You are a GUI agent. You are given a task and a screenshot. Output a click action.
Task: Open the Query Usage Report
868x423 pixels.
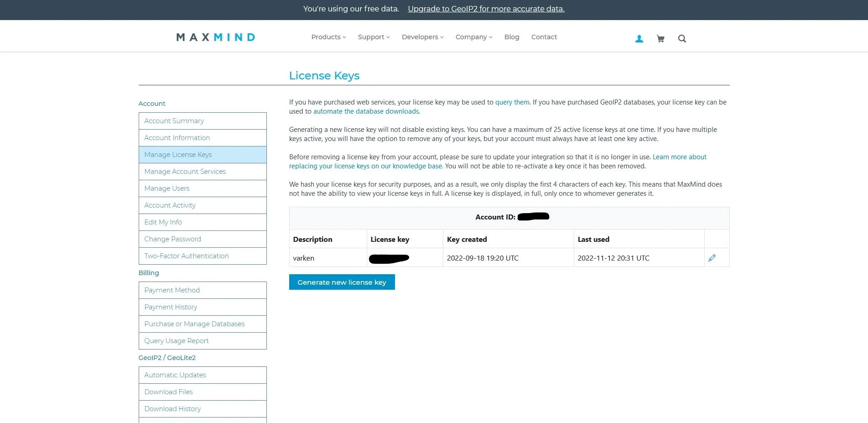point(176,340)
